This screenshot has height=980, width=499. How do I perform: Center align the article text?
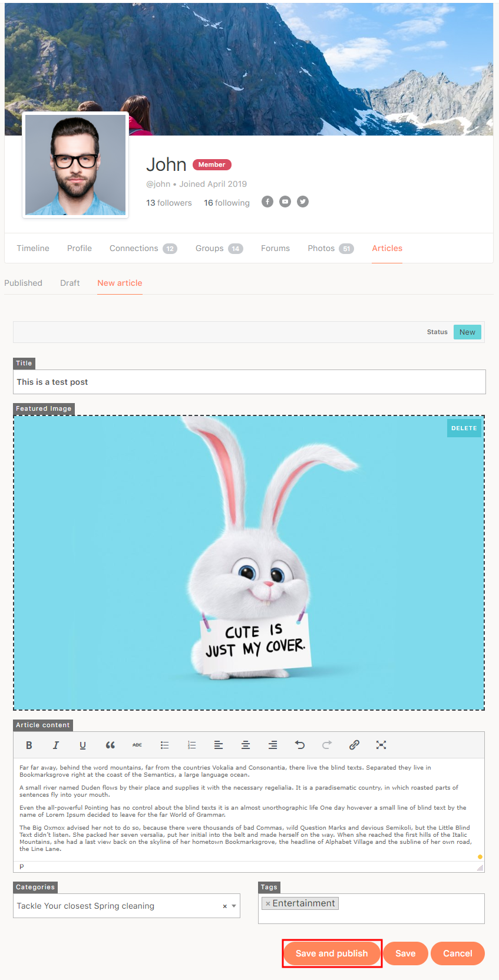coord(246,745)
